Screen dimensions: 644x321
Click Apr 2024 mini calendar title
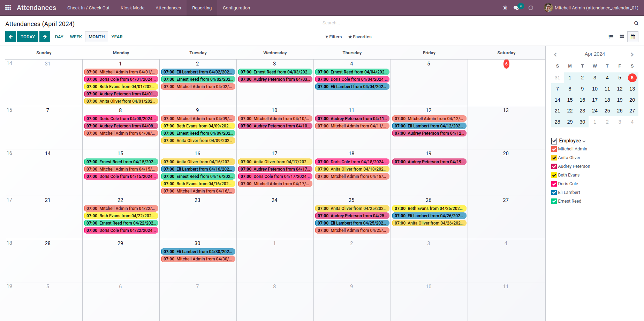pos(594,54)
